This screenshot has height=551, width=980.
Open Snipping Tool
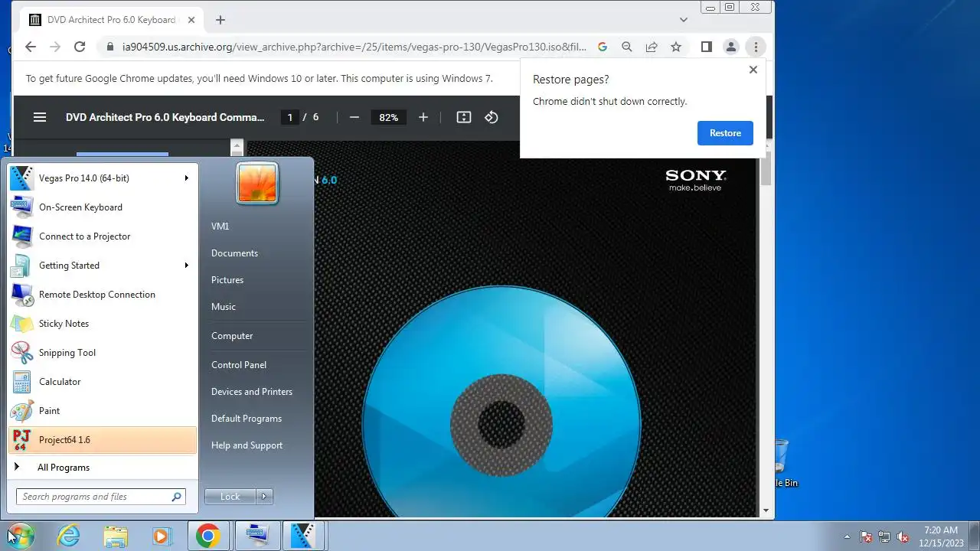(x=103, y=353)
